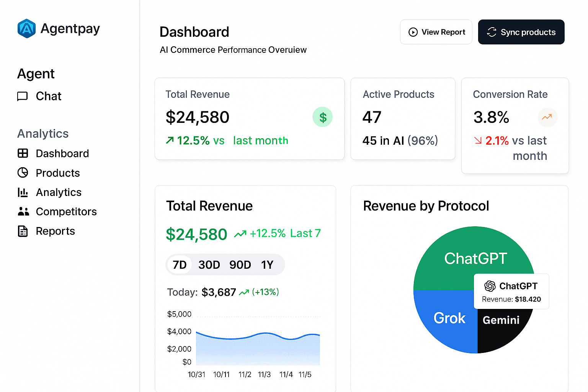The height and width of the screenshot is (392, 588).
Task: Click the Dashboard page heading
Action: point(194,32)
